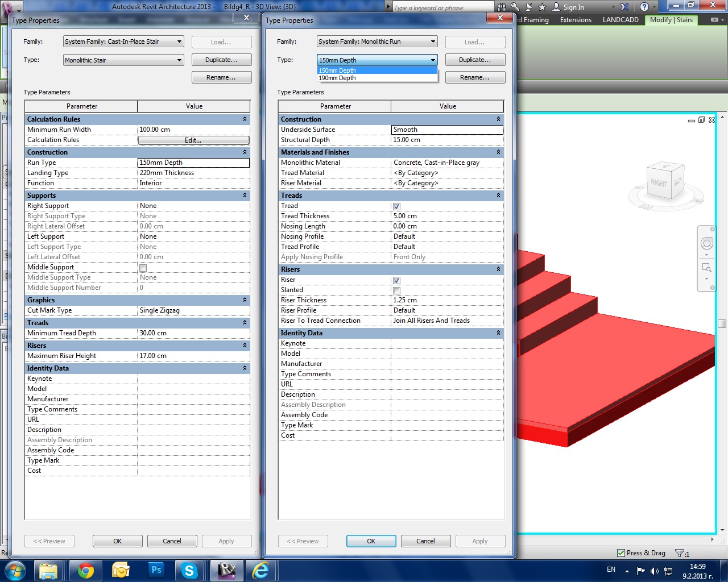The height and width of the screenshot is (582, 728).
Task: Uncheck the Tread checkbox
Action: (x=396, y=206)
